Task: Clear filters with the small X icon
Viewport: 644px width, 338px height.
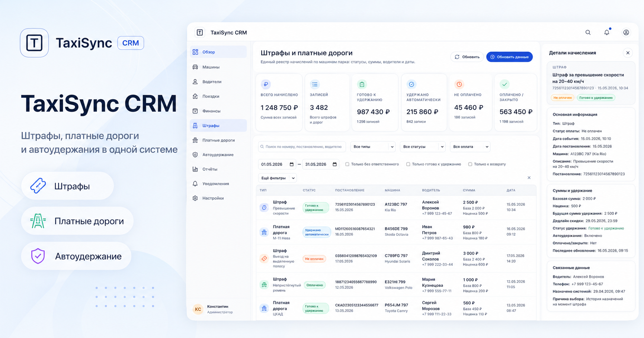Action: coord(529,178)
